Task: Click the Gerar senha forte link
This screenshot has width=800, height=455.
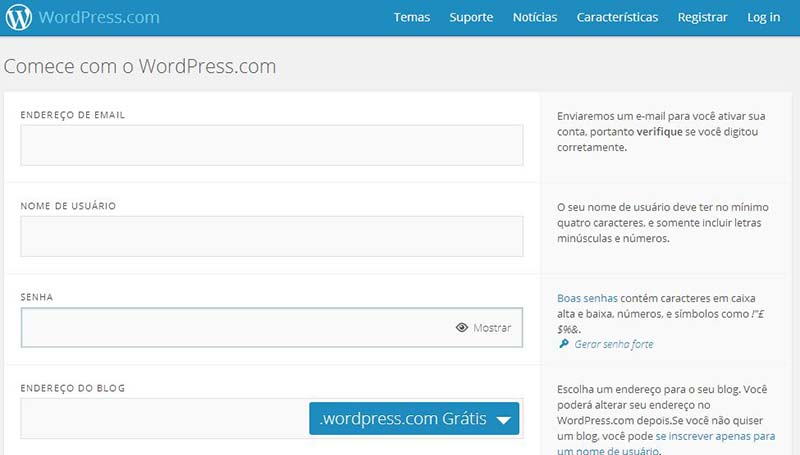Action: (x=614, y=344)
